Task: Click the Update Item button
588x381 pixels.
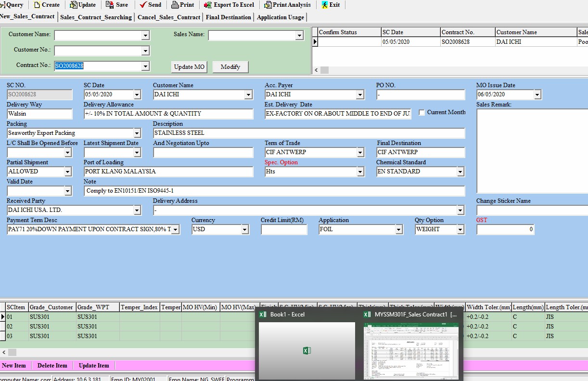Action: [94, 366]
